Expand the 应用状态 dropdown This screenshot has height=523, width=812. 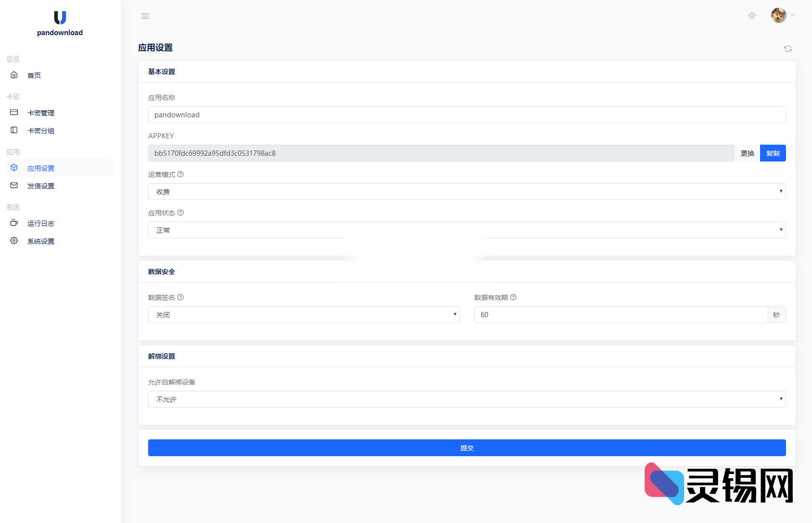click(467, 230)
